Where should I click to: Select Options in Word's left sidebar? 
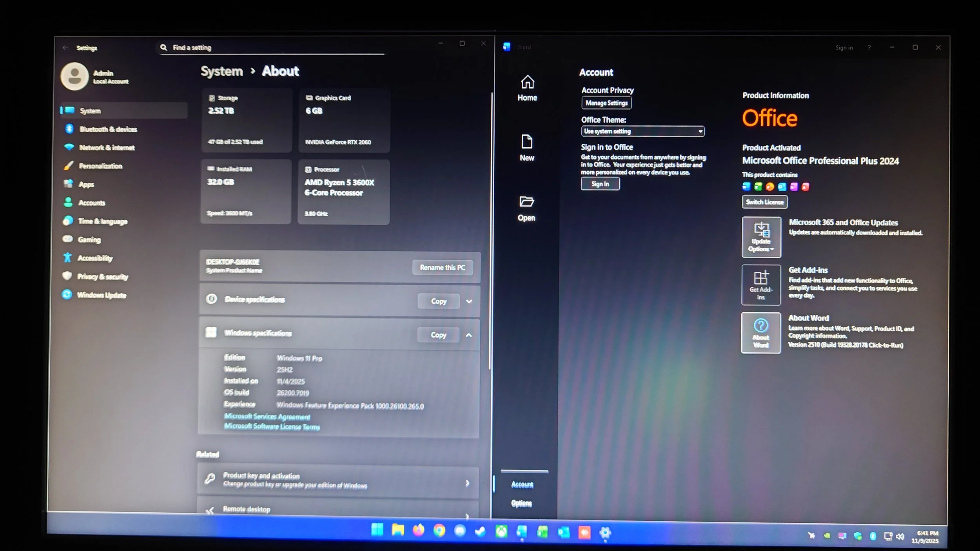point(521,503)
